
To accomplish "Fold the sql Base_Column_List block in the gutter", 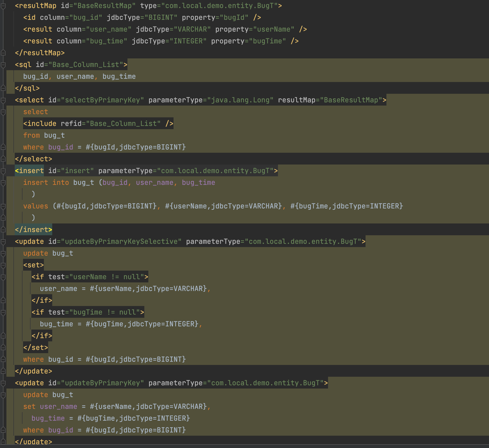I will coord(3,65).
